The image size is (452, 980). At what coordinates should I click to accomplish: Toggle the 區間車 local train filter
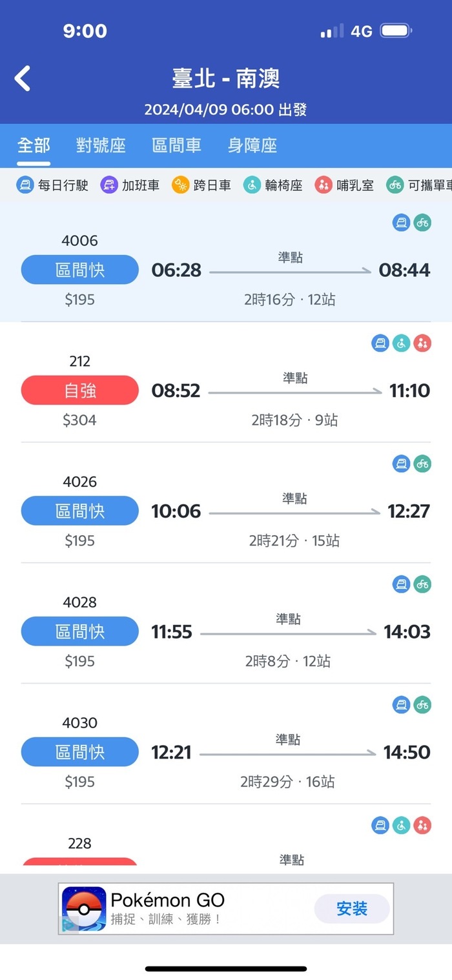click(x=177, y=145)
